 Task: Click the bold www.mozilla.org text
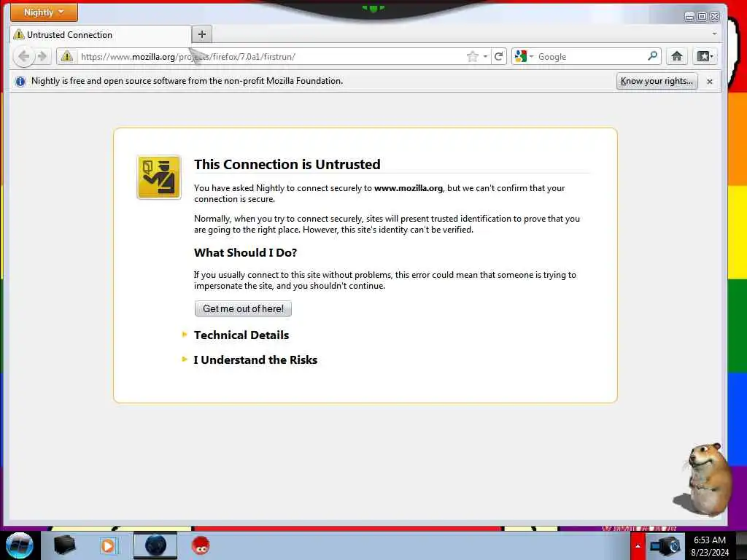coord(409,188)
